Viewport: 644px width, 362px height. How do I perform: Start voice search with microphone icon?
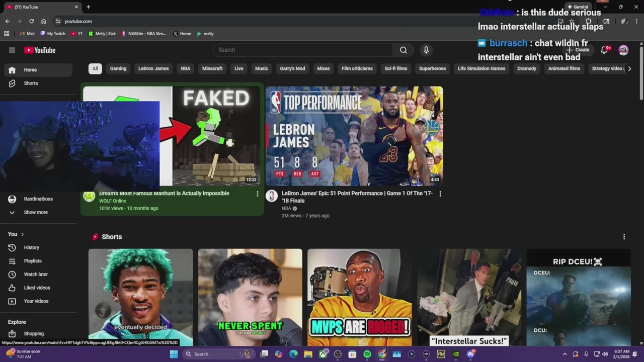click(426, 50)
